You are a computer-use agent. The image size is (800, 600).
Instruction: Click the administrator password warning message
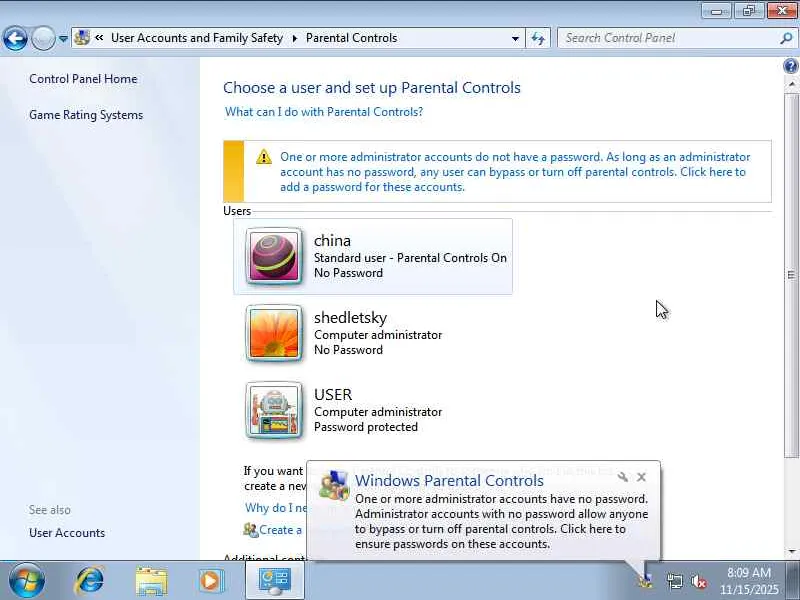click(515, 171)
